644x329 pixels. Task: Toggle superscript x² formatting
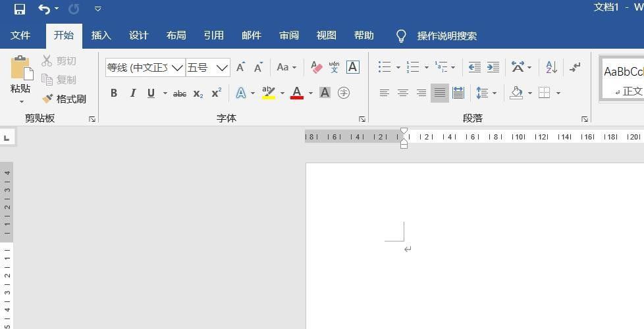217,93
